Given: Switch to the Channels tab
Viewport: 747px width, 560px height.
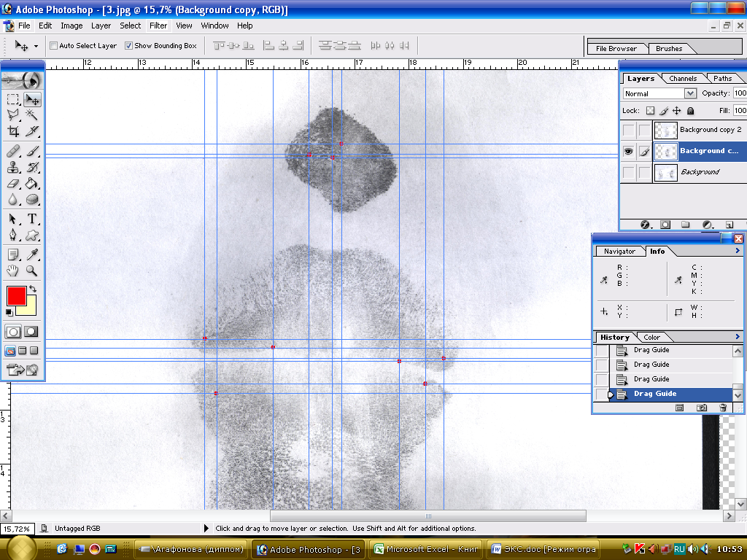Looking at the screenshot, I should tap(683, 78).
